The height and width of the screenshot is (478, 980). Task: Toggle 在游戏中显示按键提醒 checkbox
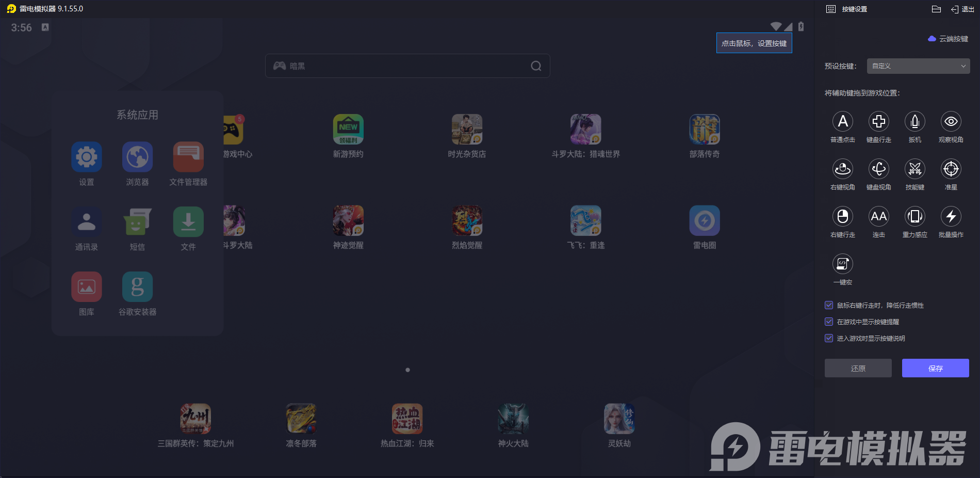tap(829, 322)
